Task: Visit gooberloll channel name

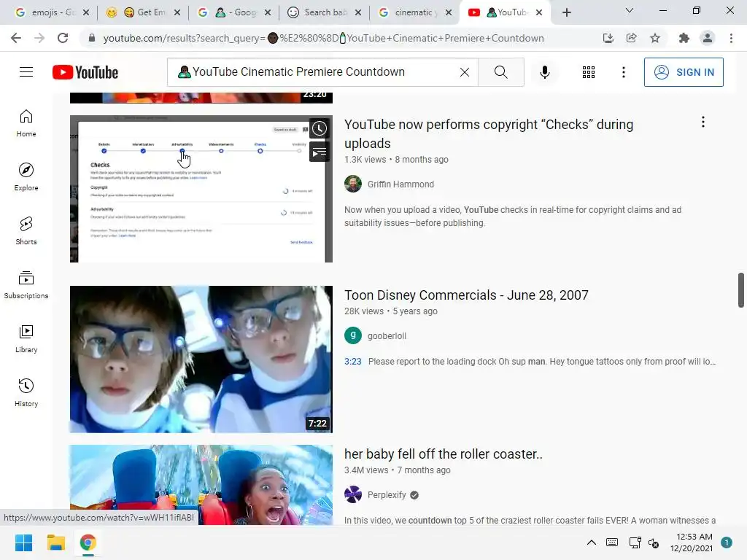Action: pyautogui.click(x=387, y=335)
